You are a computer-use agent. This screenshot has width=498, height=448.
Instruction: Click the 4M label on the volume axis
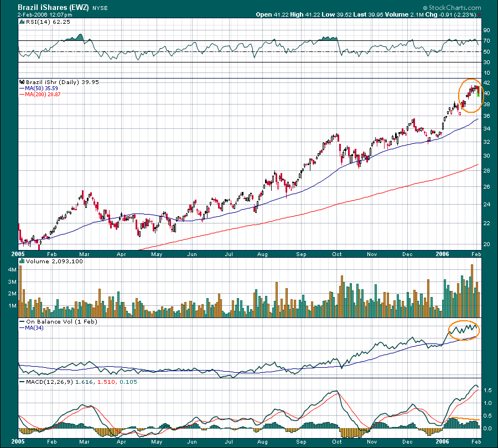(x=12, y=270)
